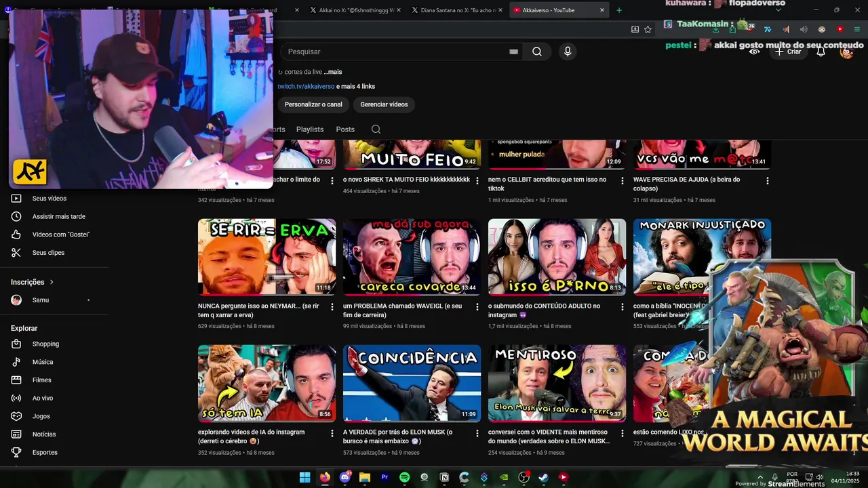The image size is (868, 488).
Task: Open the Windows Start menu
Action: pos(305,477)
